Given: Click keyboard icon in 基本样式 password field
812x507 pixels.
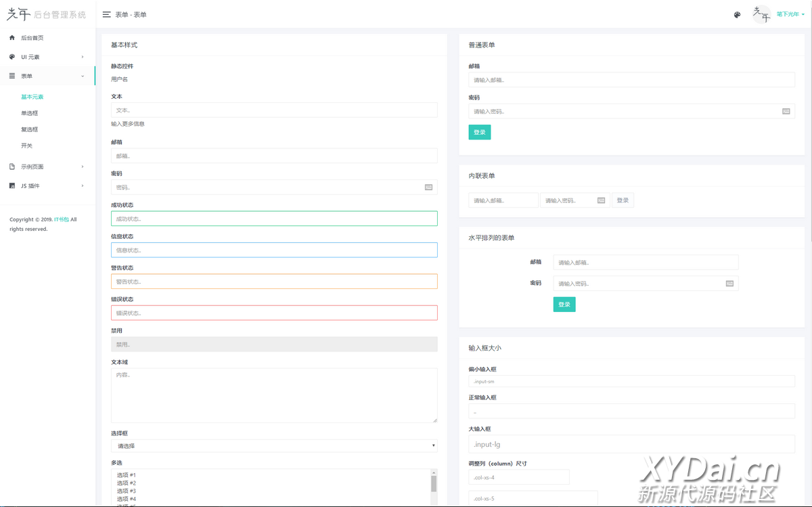Looking at the screenshot, I should click(428, 188).
